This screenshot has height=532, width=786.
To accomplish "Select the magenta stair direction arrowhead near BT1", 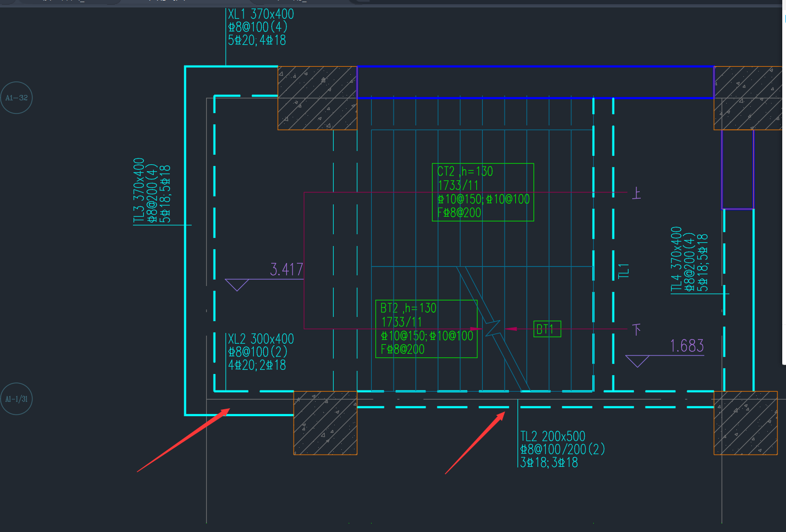I will [511, 329].
